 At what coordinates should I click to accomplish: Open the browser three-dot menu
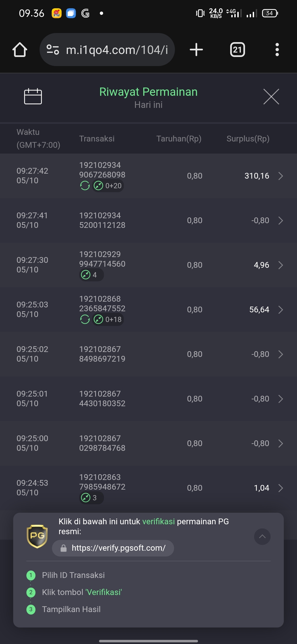point(277,50)
